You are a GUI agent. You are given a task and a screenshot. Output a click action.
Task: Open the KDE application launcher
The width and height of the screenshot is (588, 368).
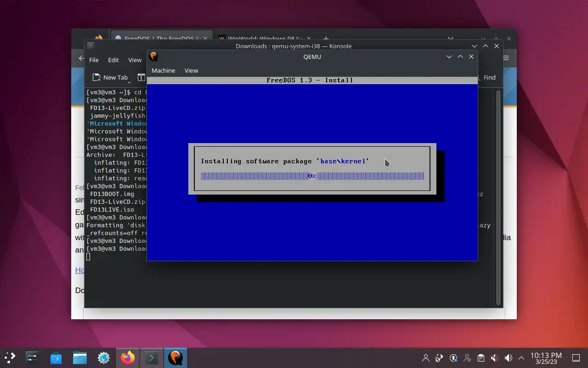tap(10, 357)
